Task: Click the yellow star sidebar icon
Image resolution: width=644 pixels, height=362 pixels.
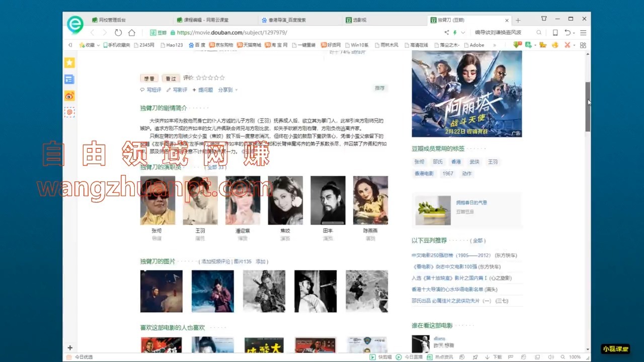Action: pos(69,62)
